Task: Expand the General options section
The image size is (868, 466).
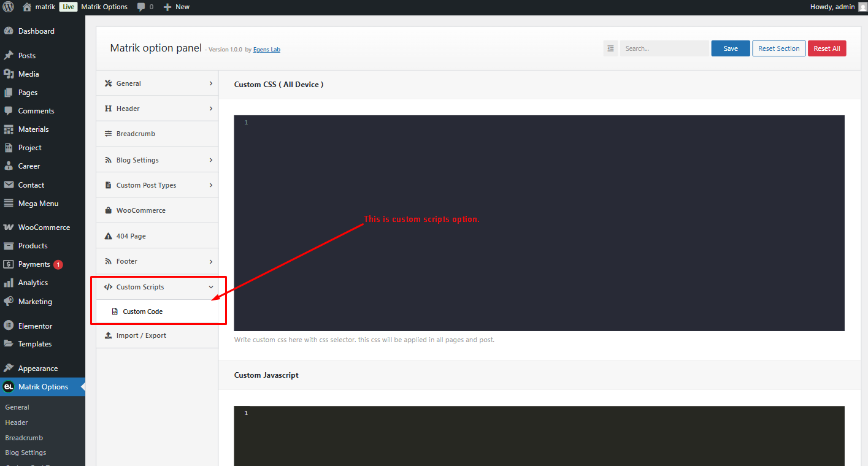Action: tap(157, 83)
